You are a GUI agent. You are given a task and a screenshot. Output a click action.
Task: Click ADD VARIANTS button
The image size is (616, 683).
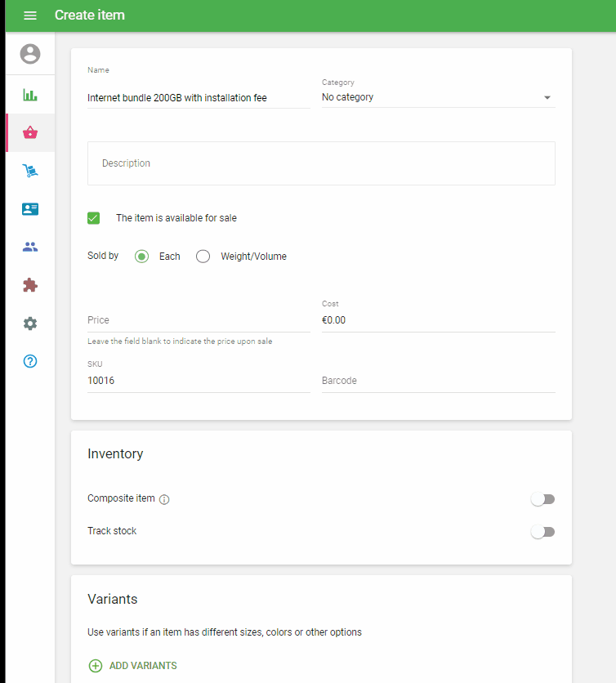[x=132, y=666]
